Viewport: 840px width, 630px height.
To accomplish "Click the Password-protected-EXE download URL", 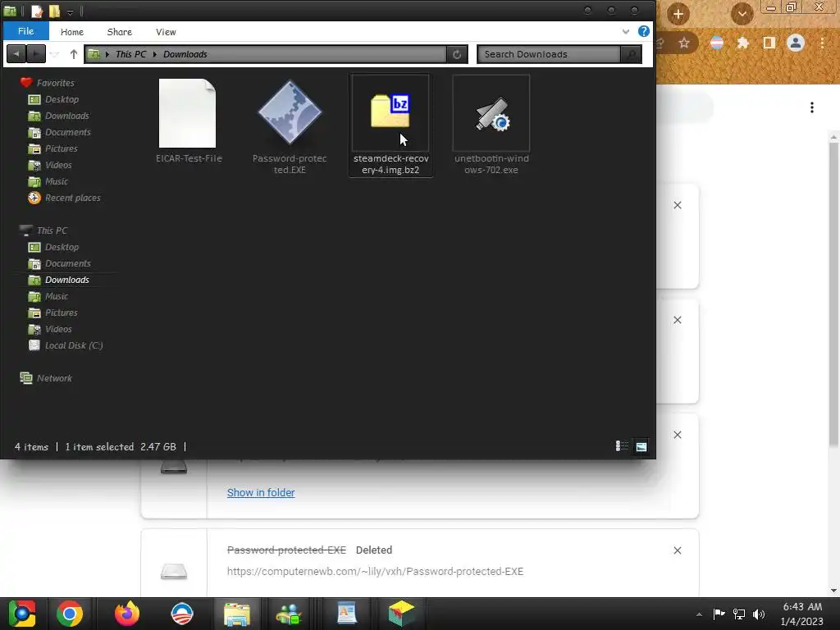I will (375, 572).
